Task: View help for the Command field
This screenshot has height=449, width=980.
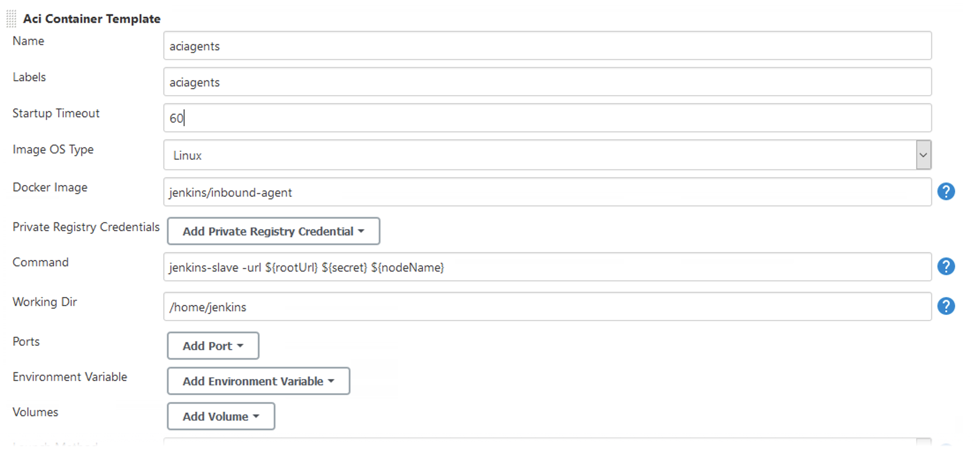Action: 946,266
